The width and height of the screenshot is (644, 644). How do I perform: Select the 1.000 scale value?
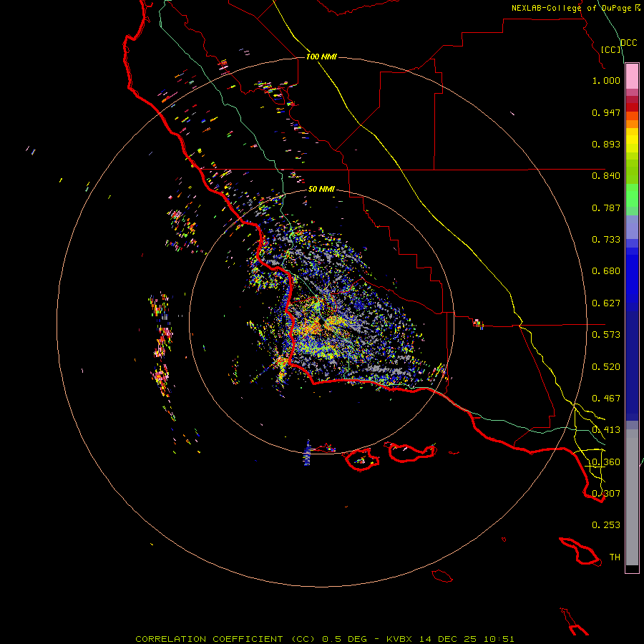(606, 80)
